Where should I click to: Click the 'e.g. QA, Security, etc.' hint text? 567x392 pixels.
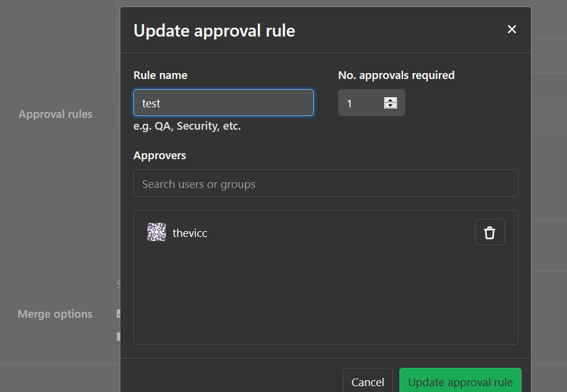(187, 126)
